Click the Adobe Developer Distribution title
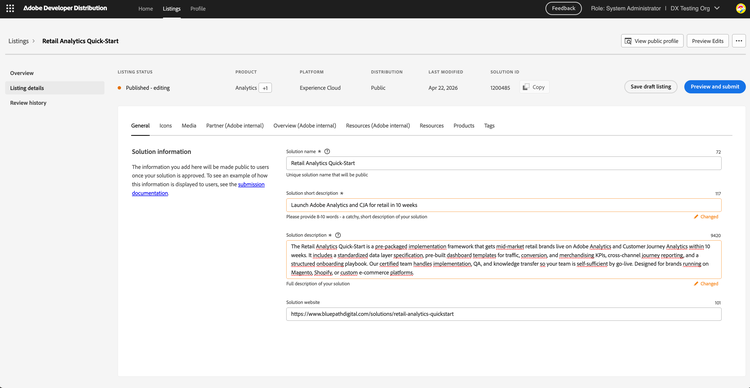The height and width of the screenshot is (388, 750). (66, 9)
